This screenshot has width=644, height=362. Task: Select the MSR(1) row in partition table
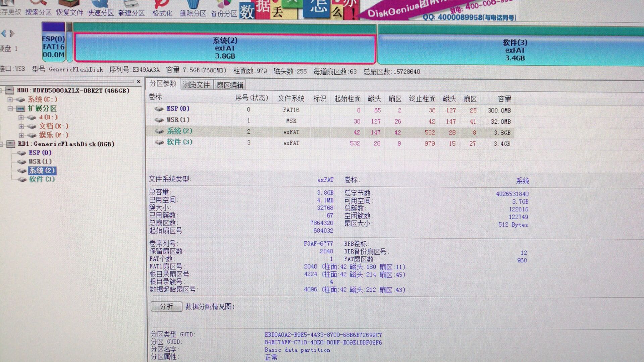point(178,120)
